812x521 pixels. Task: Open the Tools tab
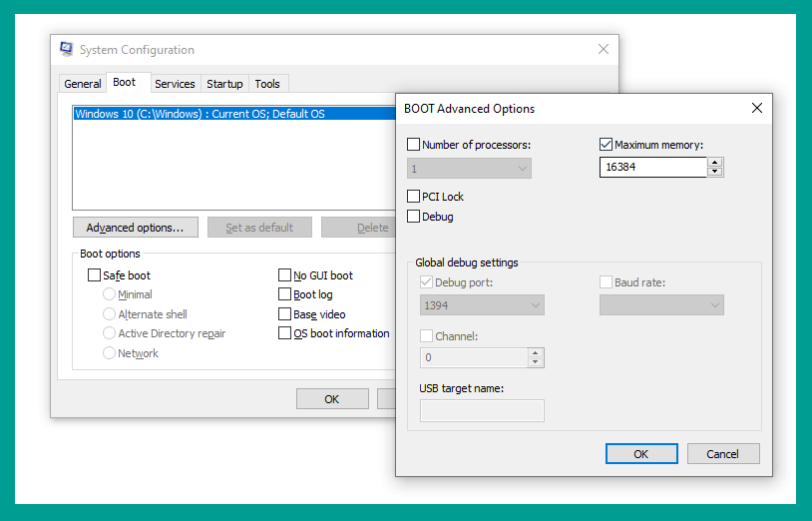(267, 84)
